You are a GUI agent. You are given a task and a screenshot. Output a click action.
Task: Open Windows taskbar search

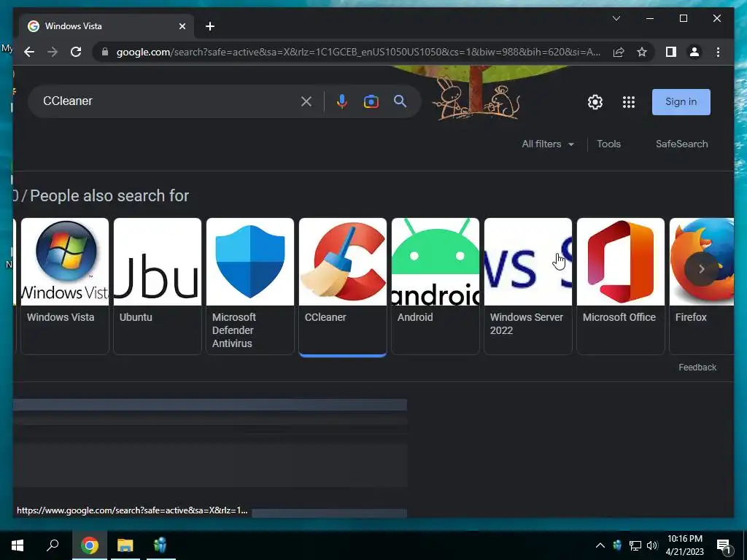tap(53, 545)
